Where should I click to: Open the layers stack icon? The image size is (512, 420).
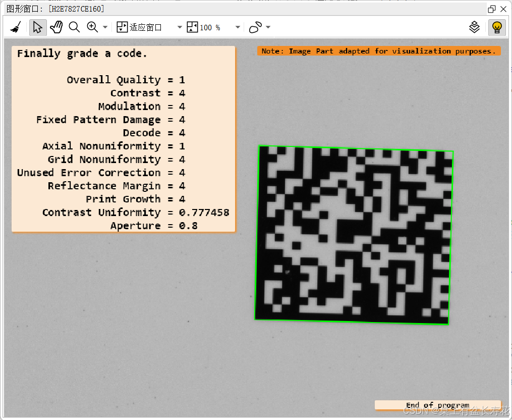[x=474, y=27]
